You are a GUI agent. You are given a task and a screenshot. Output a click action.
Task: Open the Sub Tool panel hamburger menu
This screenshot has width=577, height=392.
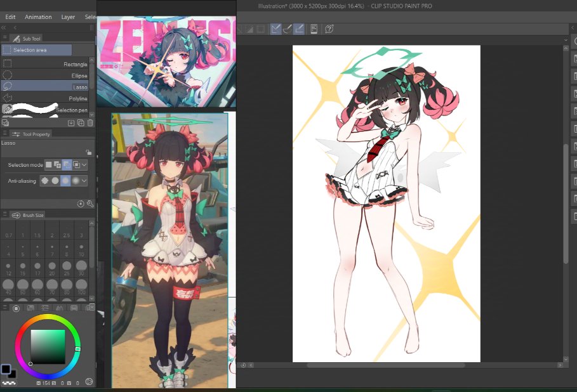(x=5, y=38)
